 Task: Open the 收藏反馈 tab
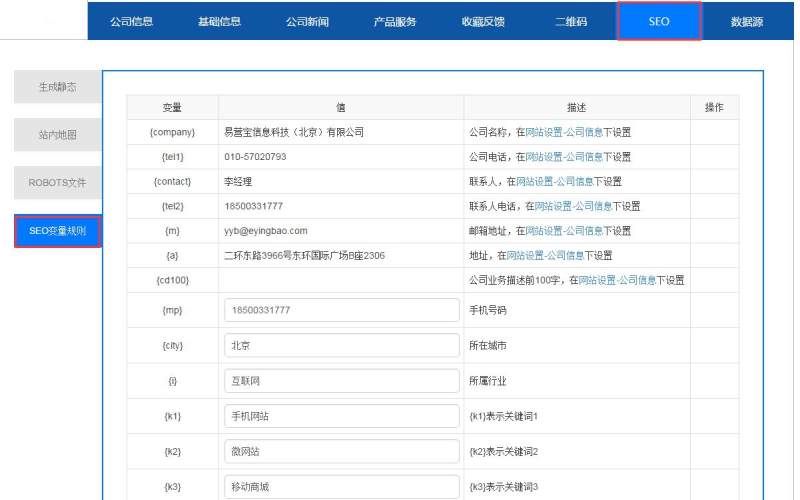click(x=483, y=21)
